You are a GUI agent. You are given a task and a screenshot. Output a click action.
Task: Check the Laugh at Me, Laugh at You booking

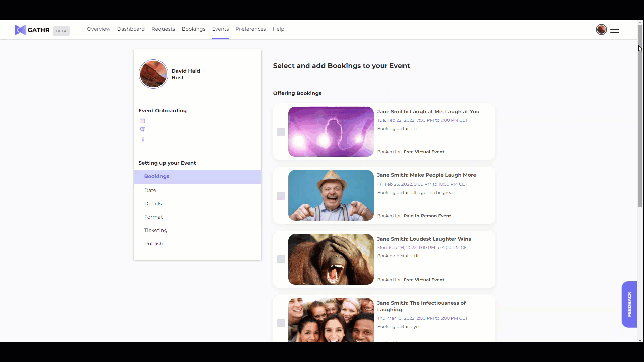(x=281, y=132)
